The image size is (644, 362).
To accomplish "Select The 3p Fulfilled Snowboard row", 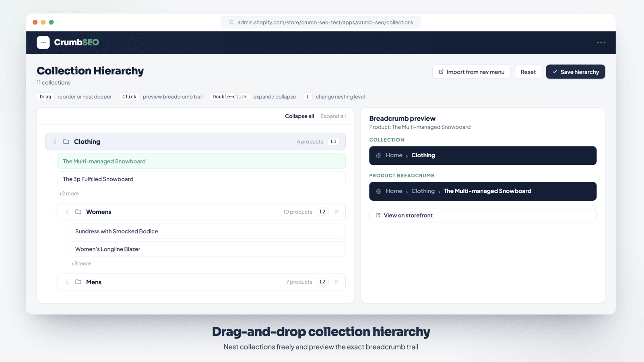I will point(201,179).
